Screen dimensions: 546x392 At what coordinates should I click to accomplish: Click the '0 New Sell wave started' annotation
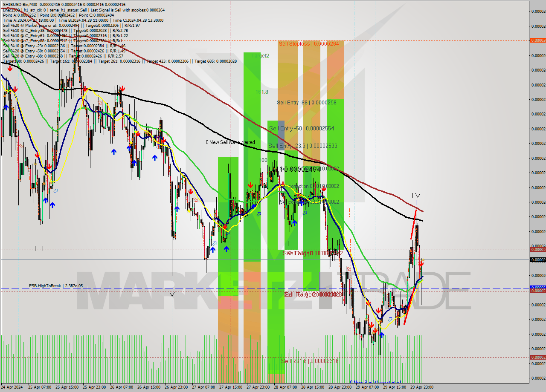point(230,142)
